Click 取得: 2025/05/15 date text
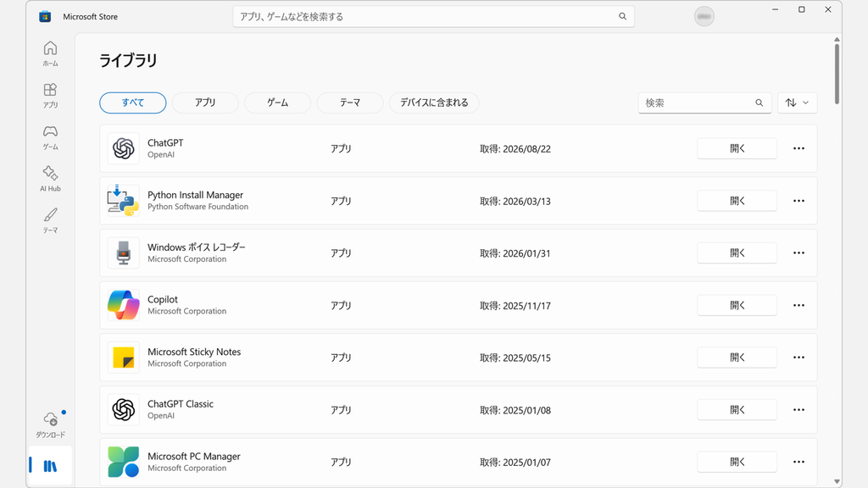This screenshot has width=868, height=488. pyautogui.click(x=515, y=358)
